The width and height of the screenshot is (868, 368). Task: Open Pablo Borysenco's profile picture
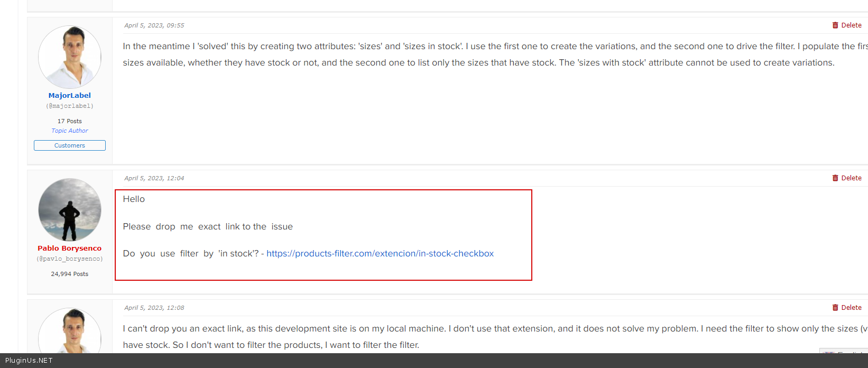coord(70,210)
